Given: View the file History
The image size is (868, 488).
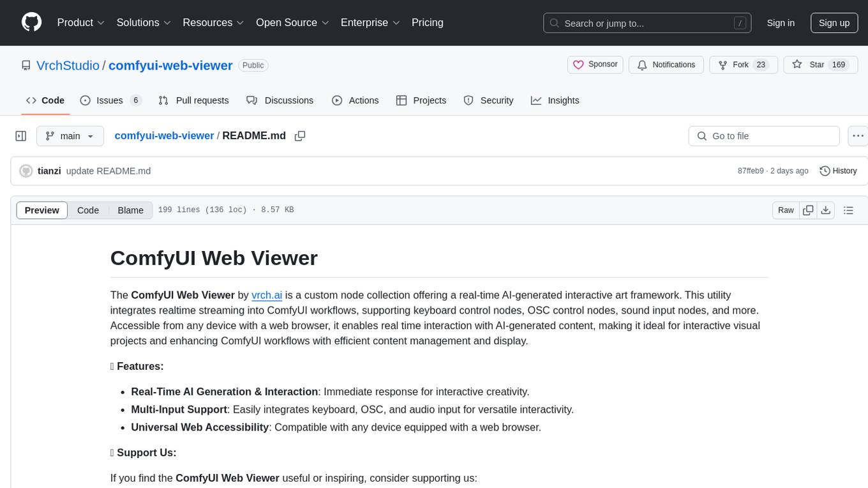Looking at the screenshot, I should click(x=838, y=171).
